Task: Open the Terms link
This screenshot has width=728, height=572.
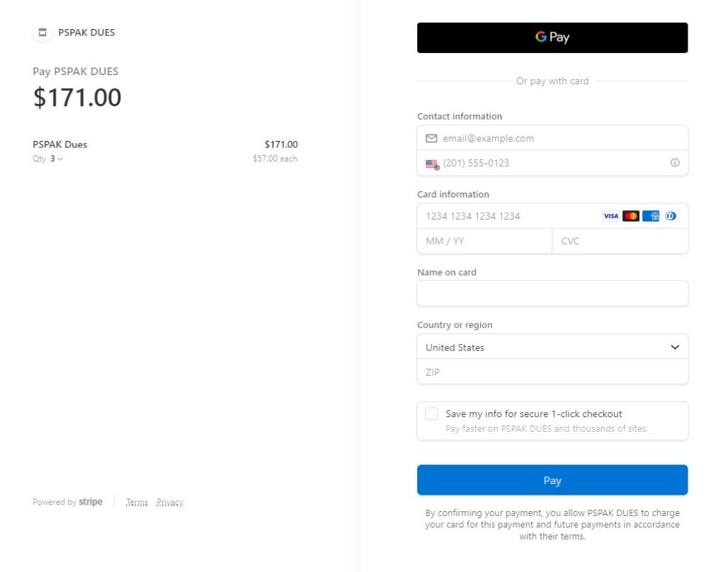Action: 137,503
